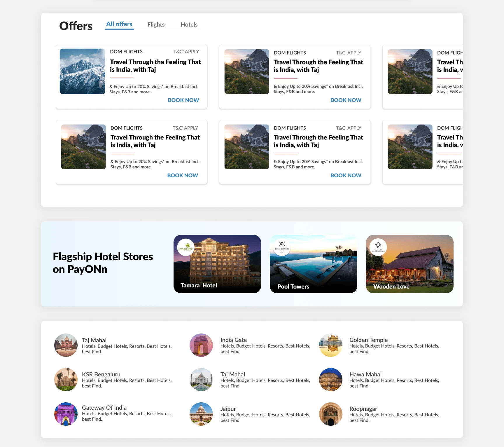504x447 pixels.
Task: Click the Golden Temple circular photo
Action: click(331, 345)
